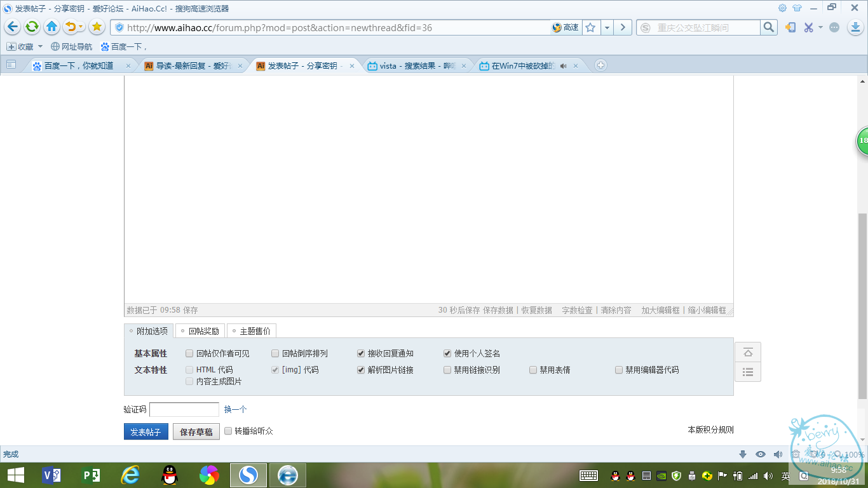Click inside the 验证码 input field
The width and height of the screenshot is (868, 488).
pos(184,409)
